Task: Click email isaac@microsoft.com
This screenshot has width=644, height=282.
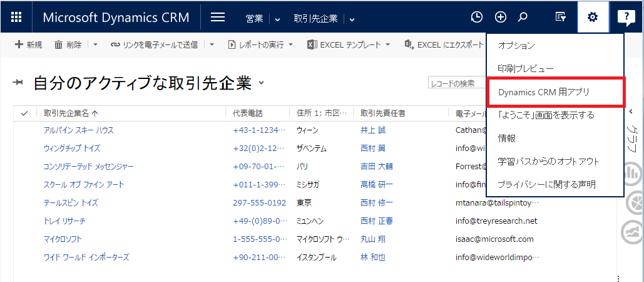Action: [x=494, y=239]
